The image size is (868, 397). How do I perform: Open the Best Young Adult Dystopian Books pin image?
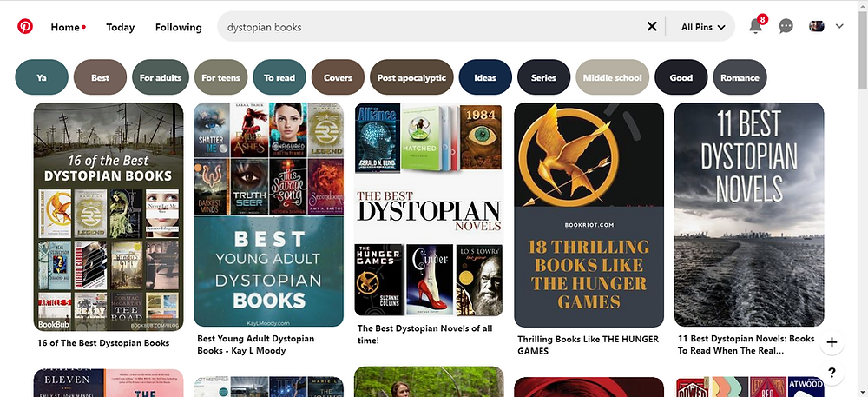tap(268, 215)
